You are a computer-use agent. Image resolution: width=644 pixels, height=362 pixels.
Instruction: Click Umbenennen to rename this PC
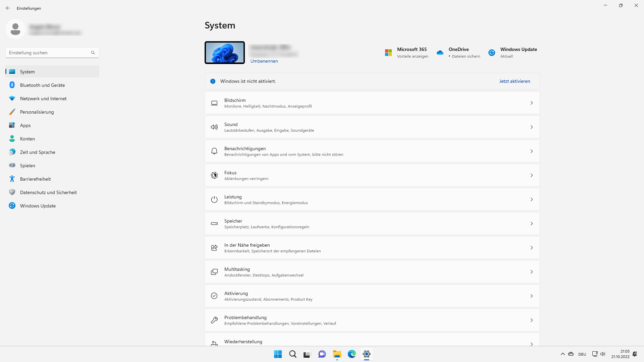pos(264,61)
